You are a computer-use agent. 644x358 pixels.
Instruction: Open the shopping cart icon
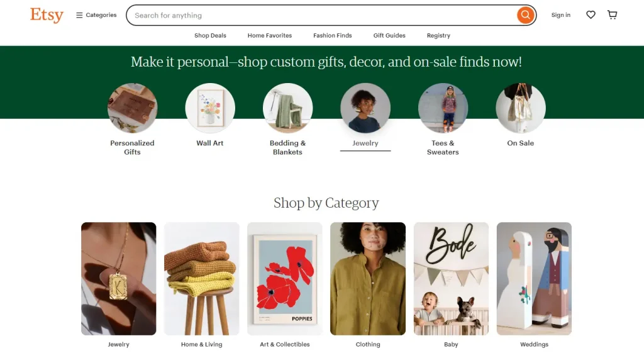[612, 15]
